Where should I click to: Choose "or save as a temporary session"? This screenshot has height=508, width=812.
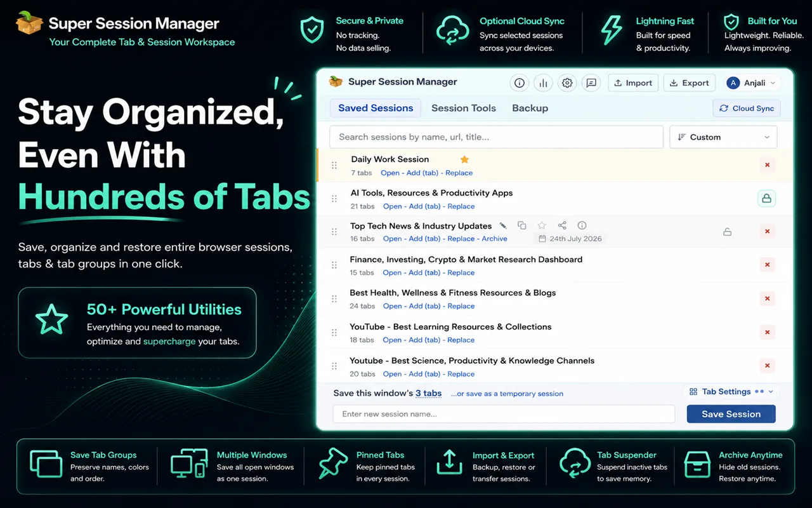click(507, 394)
